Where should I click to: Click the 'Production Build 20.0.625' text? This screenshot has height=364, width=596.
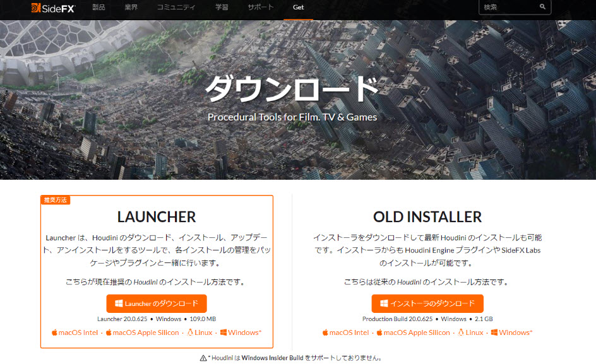tap(398, 319)
